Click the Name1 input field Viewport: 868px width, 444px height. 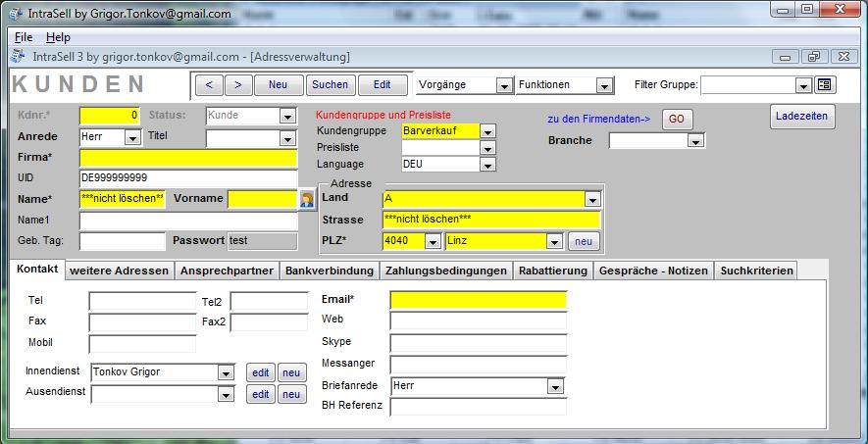tap(188, 221)
